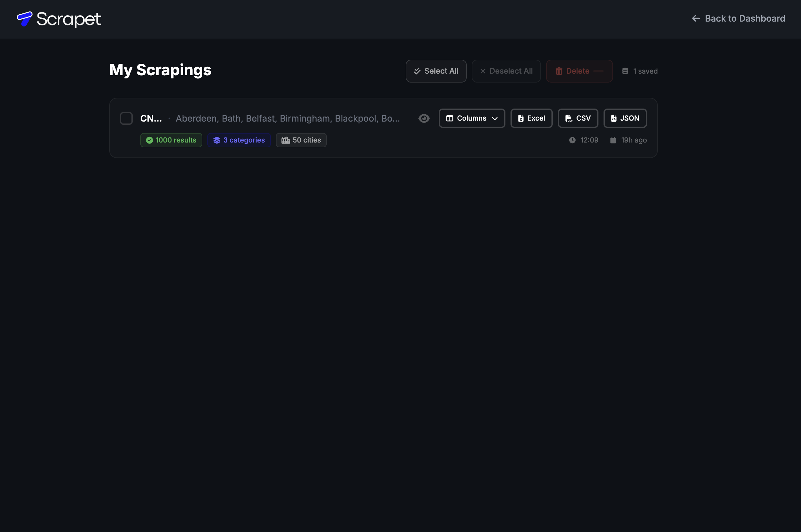Click the calendar icon beside 19h ago
This screenshot has height=532, width=801.
613,140
